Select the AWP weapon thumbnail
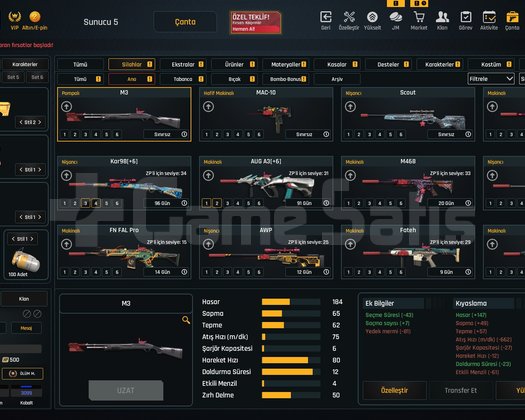Viewport: 525px width, 420px height. coord(266,258)
